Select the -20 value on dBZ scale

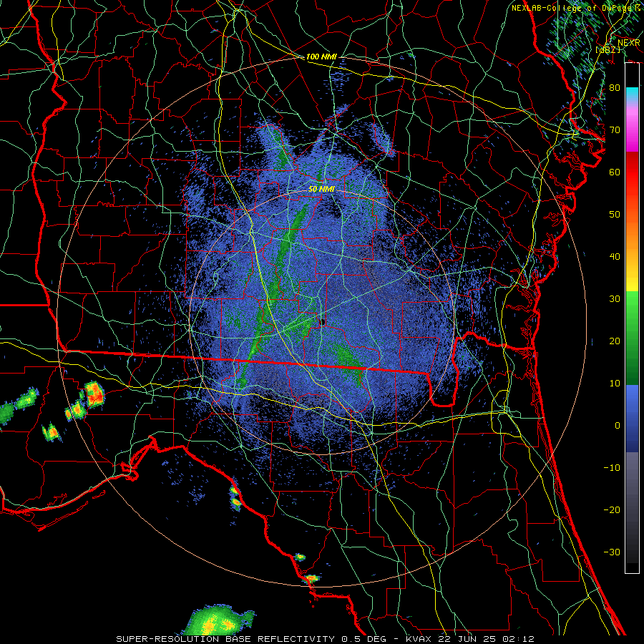tap(612, 509)
